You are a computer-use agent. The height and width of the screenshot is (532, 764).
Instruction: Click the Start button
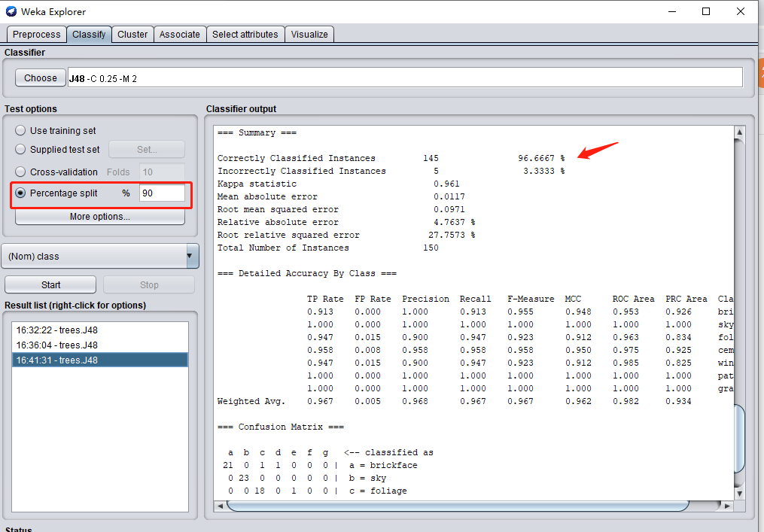point(50,284)
